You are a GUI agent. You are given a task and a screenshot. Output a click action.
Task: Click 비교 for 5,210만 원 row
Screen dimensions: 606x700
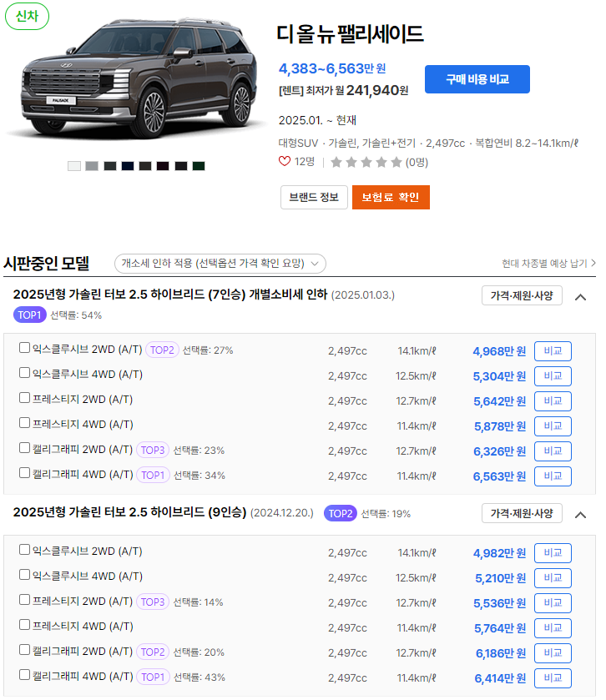pos(553,577)
